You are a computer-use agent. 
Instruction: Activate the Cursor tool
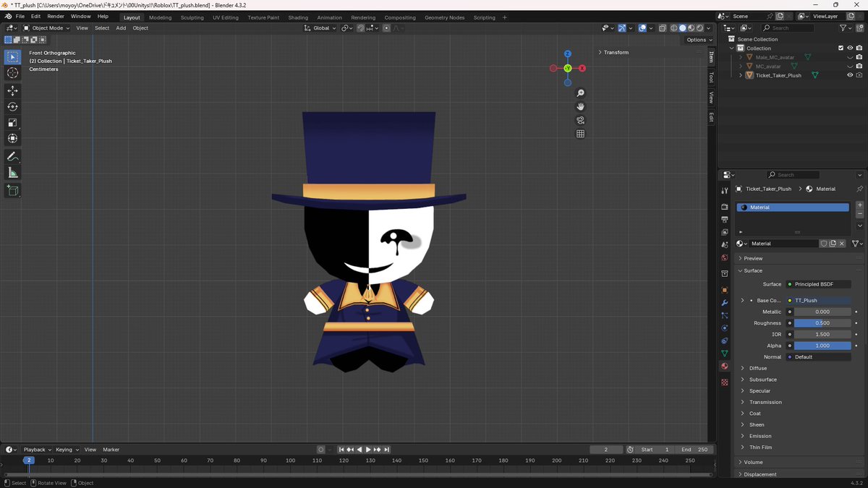point(12,73)
